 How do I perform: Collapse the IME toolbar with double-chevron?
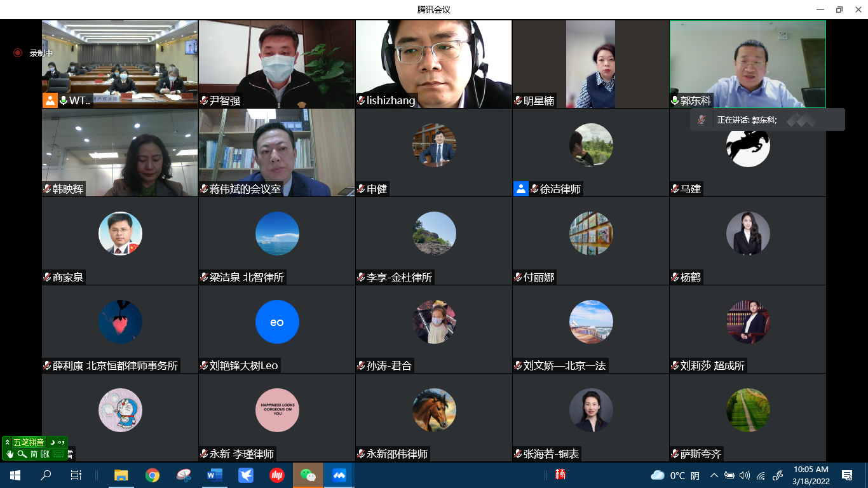[7, 442]
